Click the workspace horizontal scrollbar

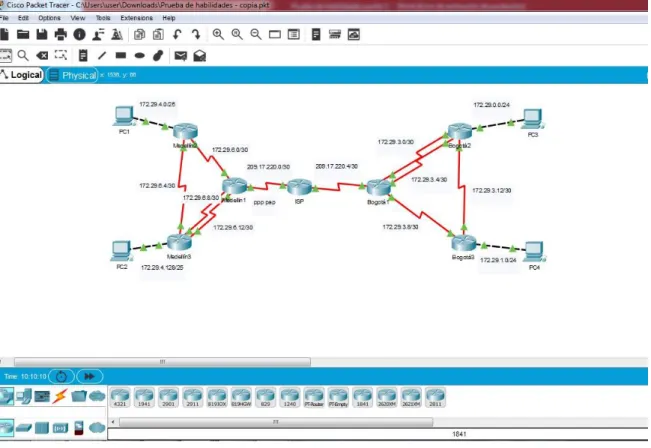(162, 362)
